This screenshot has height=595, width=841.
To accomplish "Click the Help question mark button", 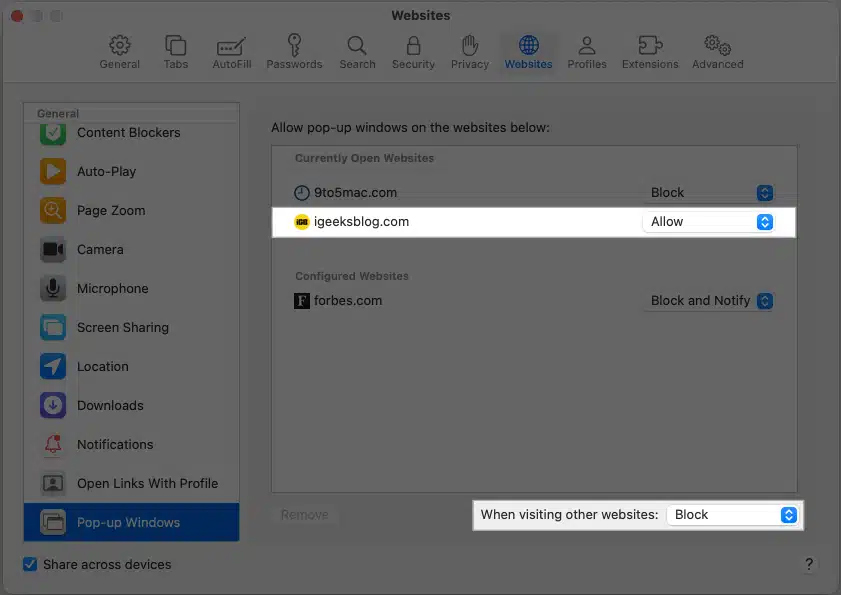I will coord(809,564).
